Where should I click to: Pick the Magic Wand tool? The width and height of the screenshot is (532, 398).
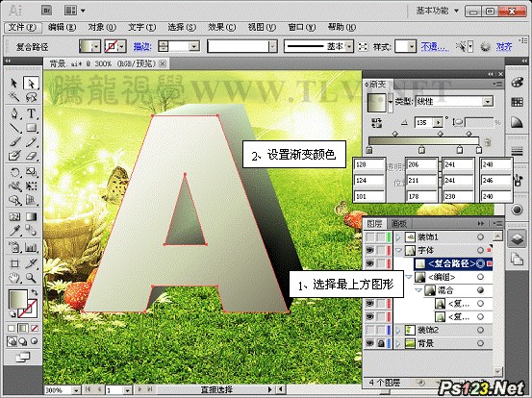(14, 98)
